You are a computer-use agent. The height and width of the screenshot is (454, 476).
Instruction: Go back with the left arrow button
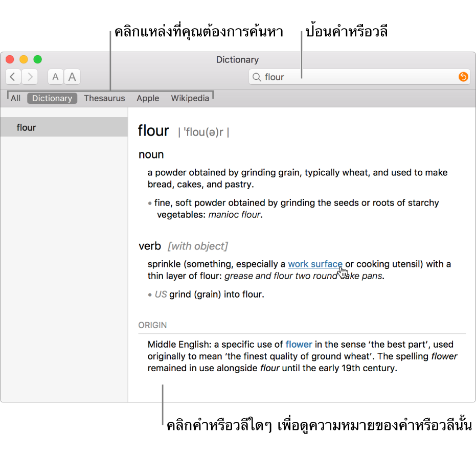(x=13, y=77)
